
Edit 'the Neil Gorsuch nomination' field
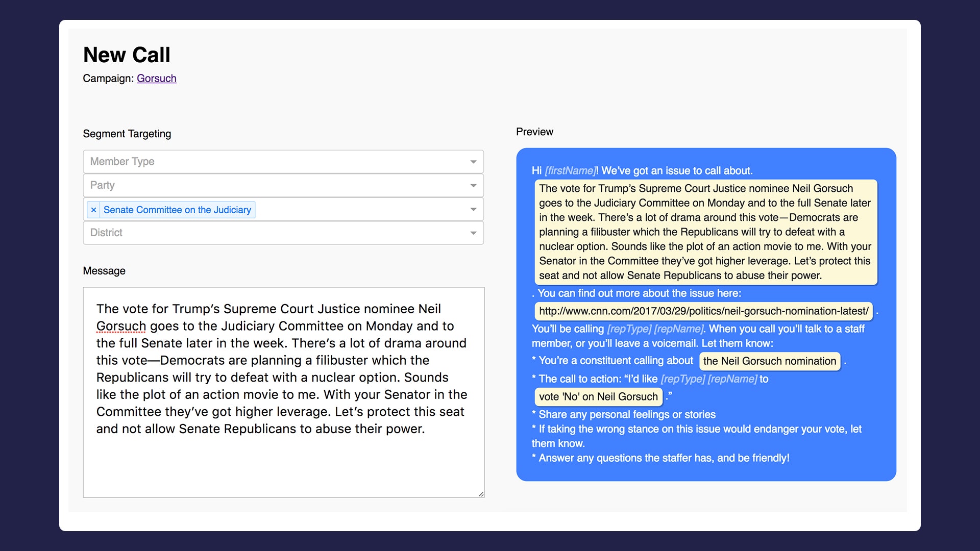[769, 361]
